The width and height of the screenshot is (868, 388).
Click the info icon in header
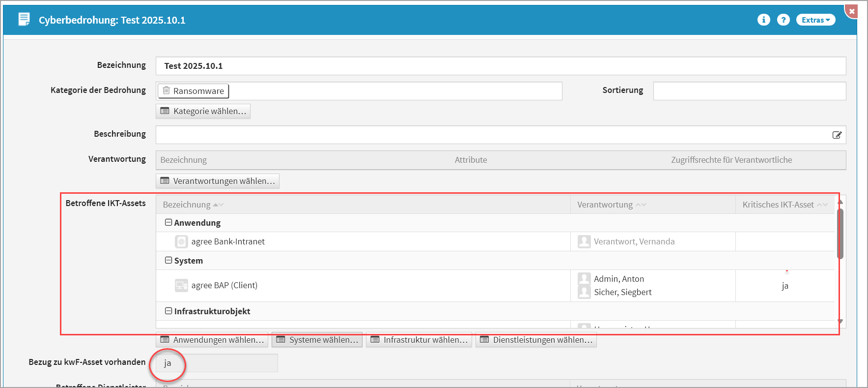[x=763, y=20]
